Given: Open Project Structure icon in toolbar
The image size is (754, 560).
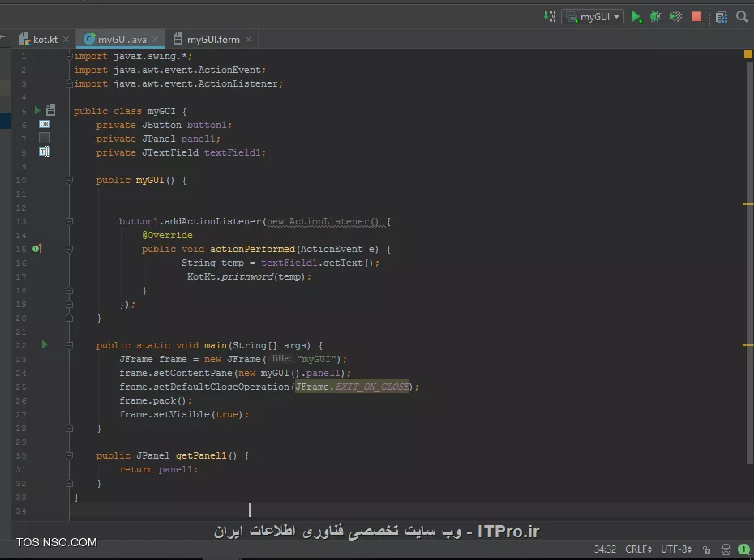Looking at the screenshot, I should 722,17.
